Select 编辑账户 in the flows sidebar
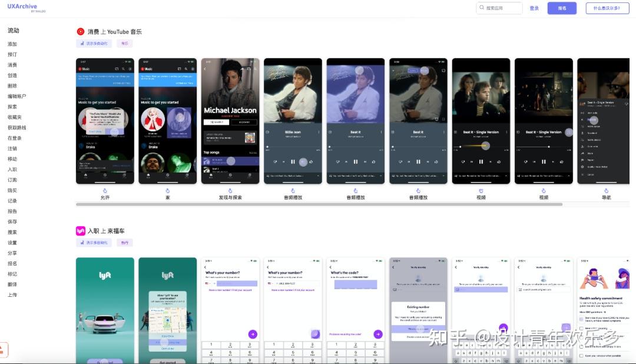The height and width of the screenshot is (364, 636). (x=16, y=96)
